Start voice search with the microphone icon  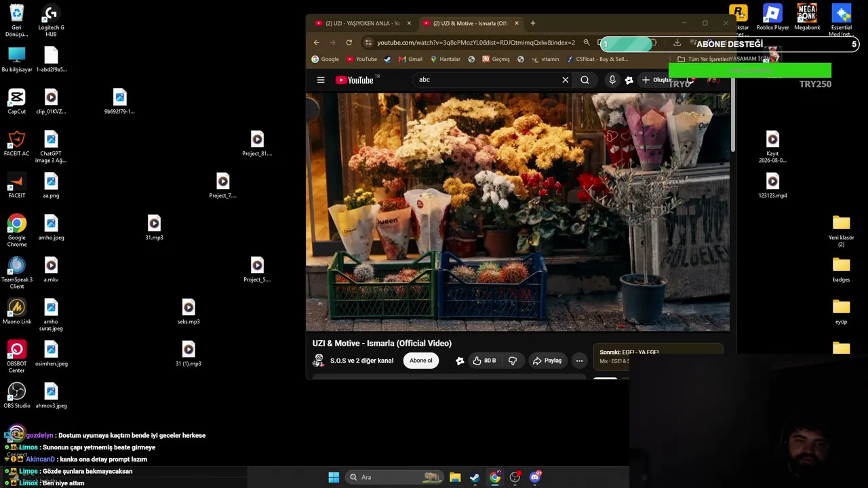click(x=612, y=80)
